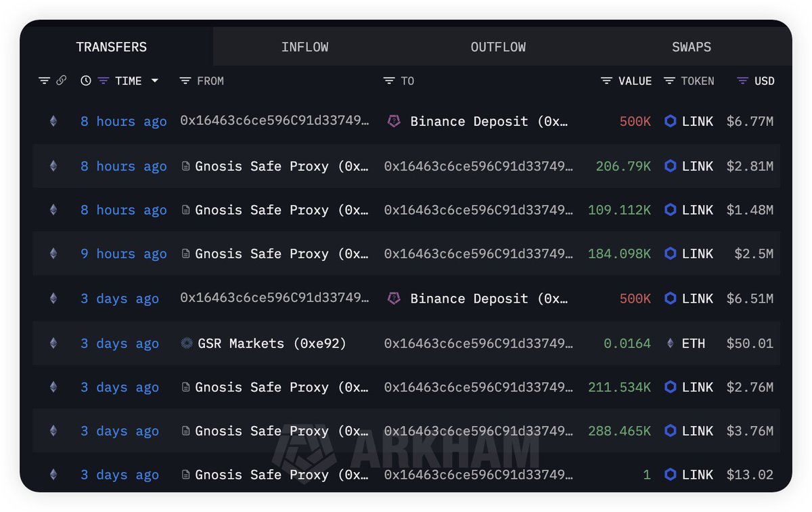Click the Ethereum icon in the $13.02 row

53,475
